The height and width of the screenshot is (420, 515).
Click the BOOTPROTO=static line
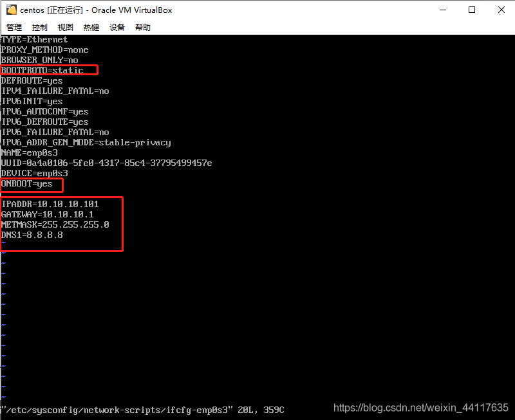click(x=42, y=70)
